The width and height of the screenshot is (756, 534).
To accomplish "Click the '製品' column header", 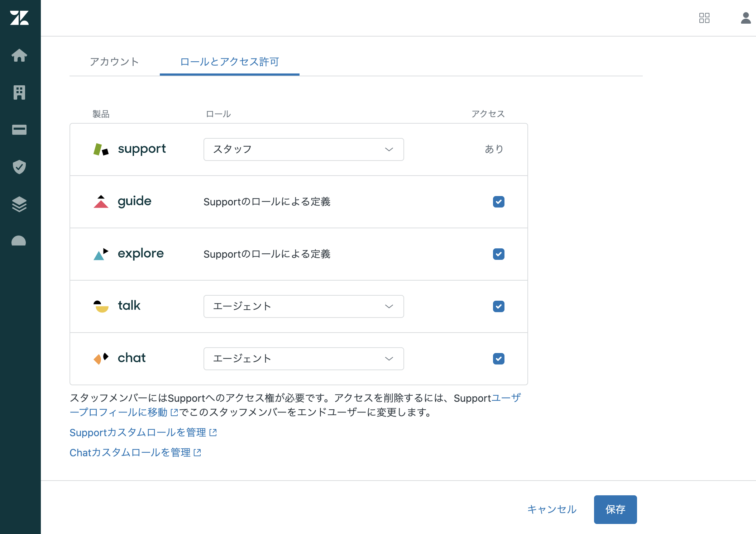I will pyautogui.click(x=101, y=114).
